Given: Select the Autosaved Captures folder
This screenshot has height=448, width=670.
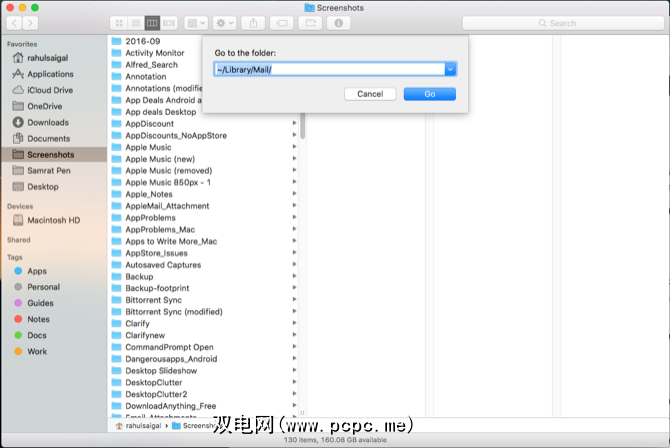Looking at the screenshot, I should 163,265.
